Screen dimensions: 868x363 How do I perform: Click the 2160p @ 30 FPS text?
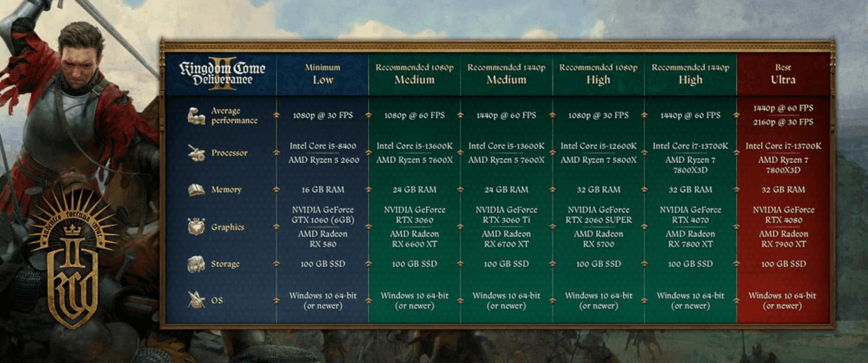point(783,122)
